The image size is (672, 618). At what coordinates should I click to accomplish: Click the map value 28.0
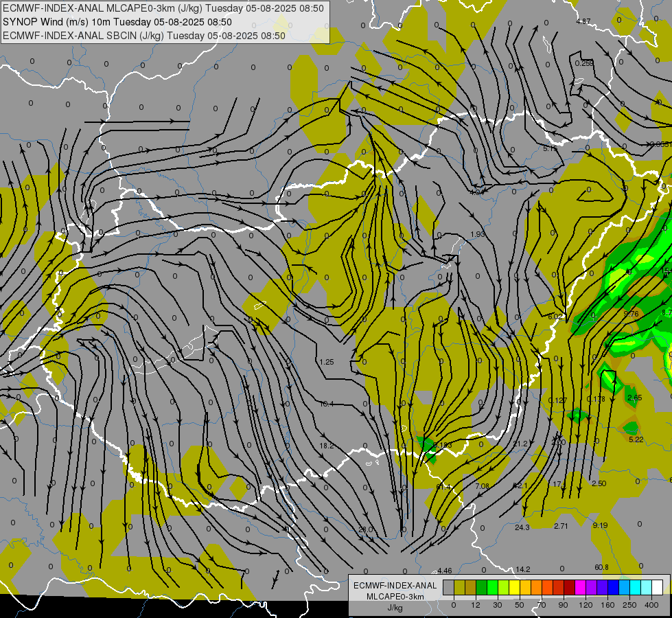(x=366, y=529)
